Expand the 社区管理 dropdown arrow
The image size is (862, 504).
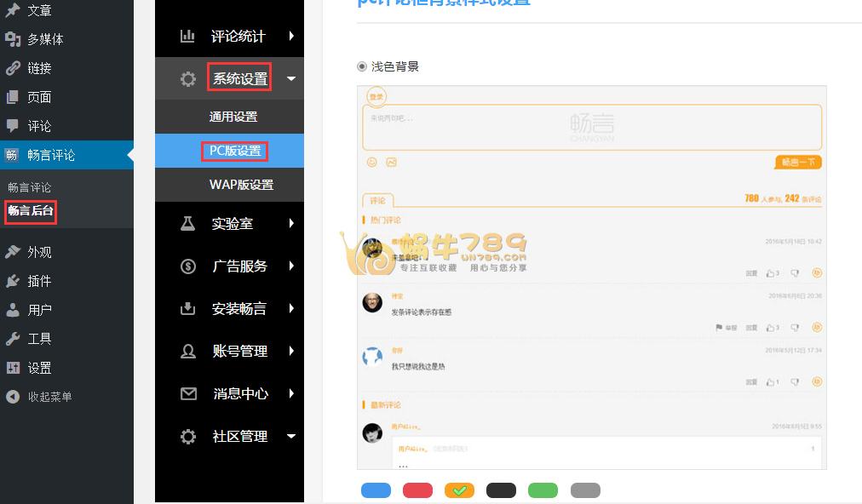pos(291,437)
